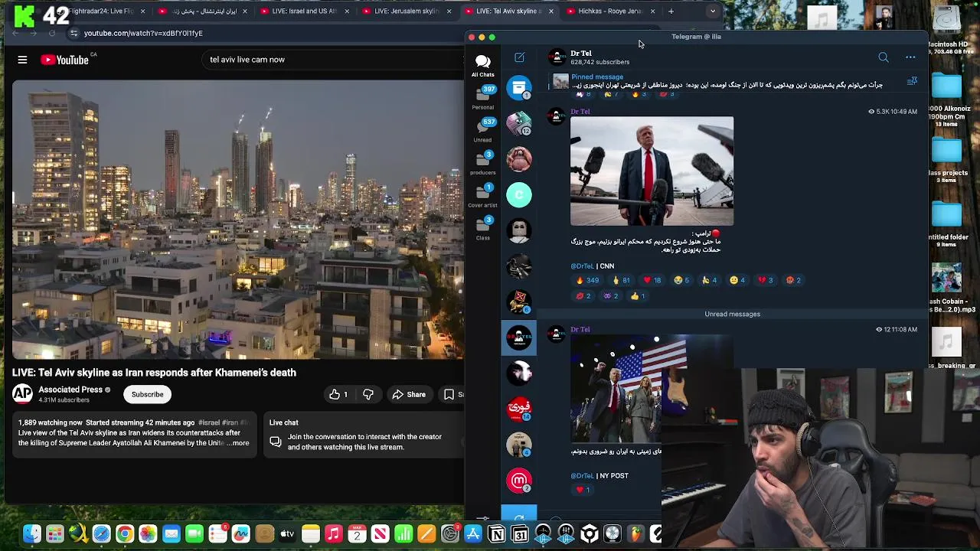Switch to Hichkas - Rooye tab
Viewport: 980px width, 551px height.
pos(610,11)
